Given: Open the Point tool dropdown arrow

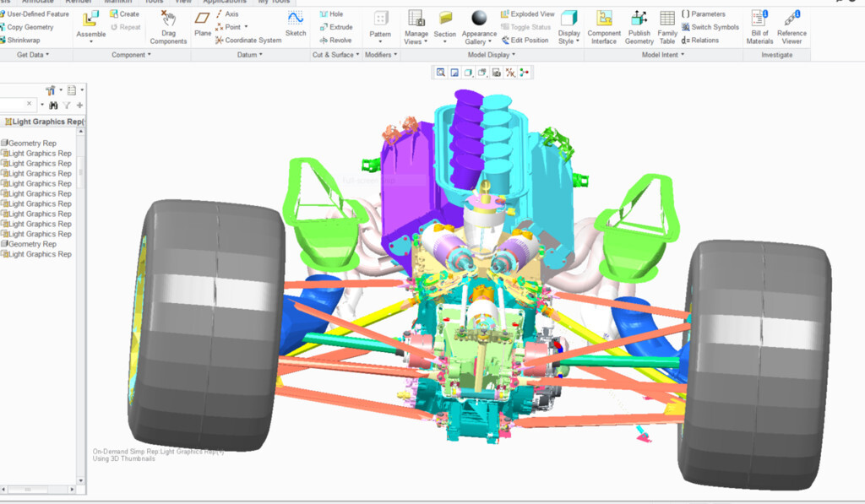Looking at the screenshot, I should [x=246, y=26].
